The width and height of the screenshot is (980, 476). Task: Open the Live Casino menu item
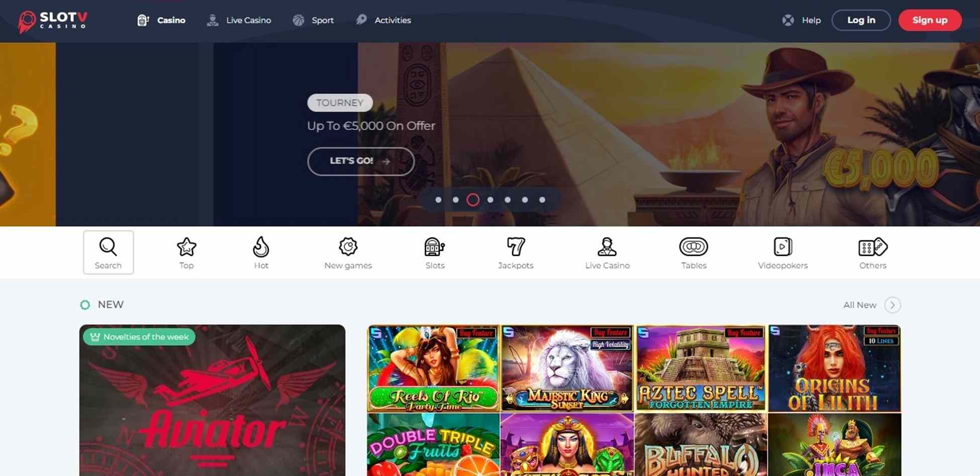click(239, 20)
